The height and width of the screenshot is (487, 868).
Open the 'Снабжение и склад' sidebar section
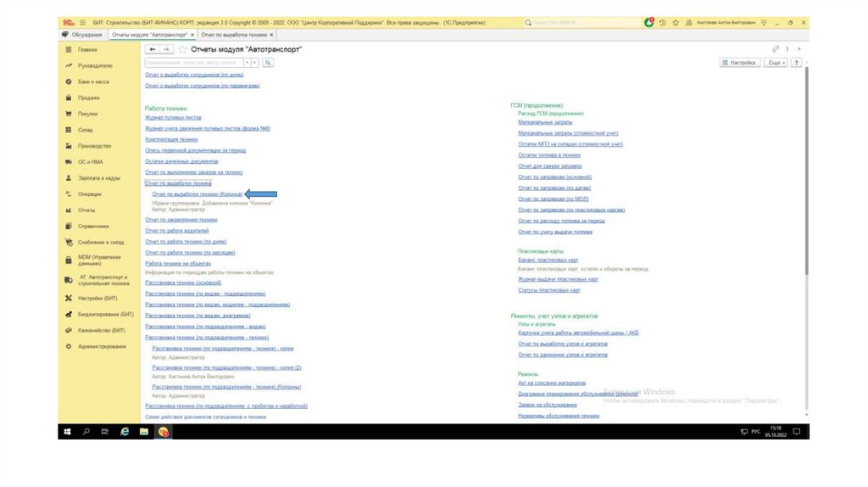pos(101,243)
